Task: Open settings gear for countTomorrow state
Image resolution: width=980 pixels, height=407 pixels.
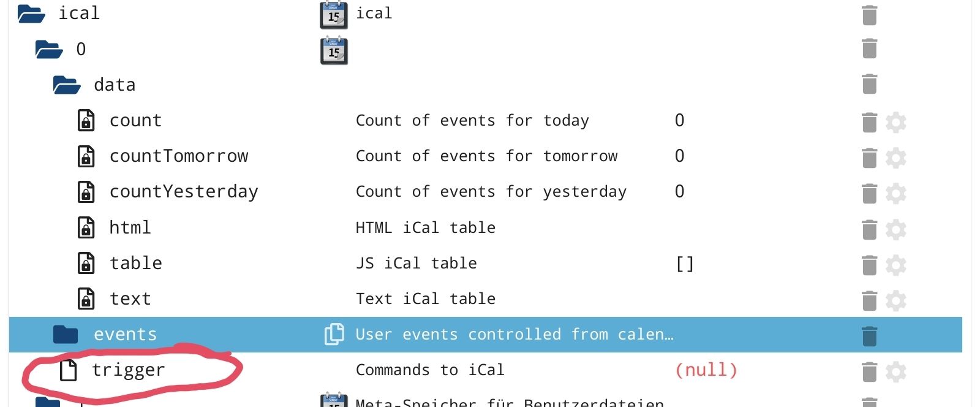Action: click(x=895, y=158)
